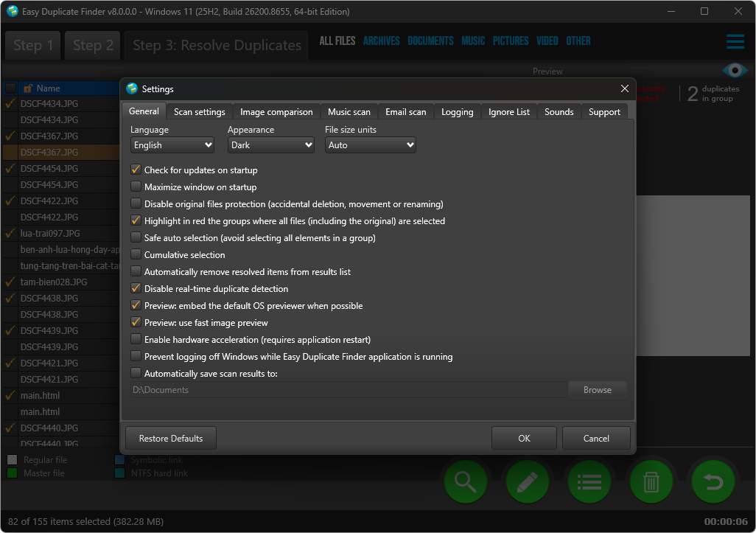Select highlighted row DSCF4367.JPG

coord(61,152)
